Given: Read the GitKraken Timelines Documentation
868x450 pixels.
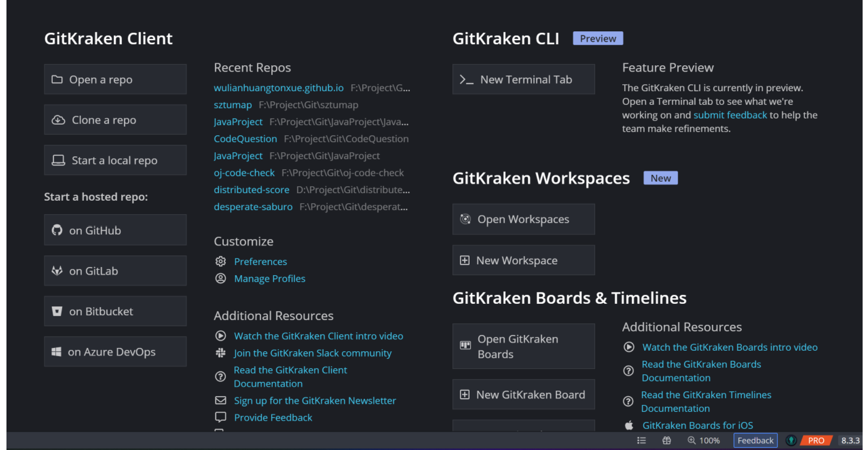Looking at the screenshot, I should (x=706, y=401).
